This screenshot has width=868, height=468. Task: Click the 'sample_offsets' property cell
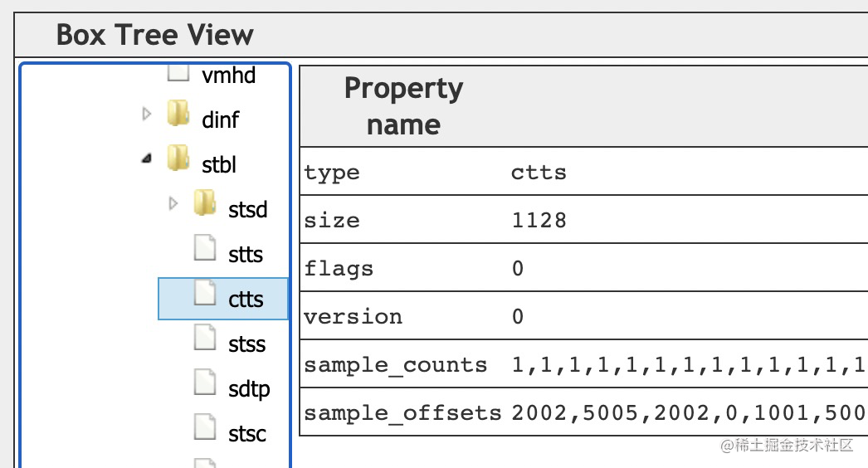(x=402, y=413)
